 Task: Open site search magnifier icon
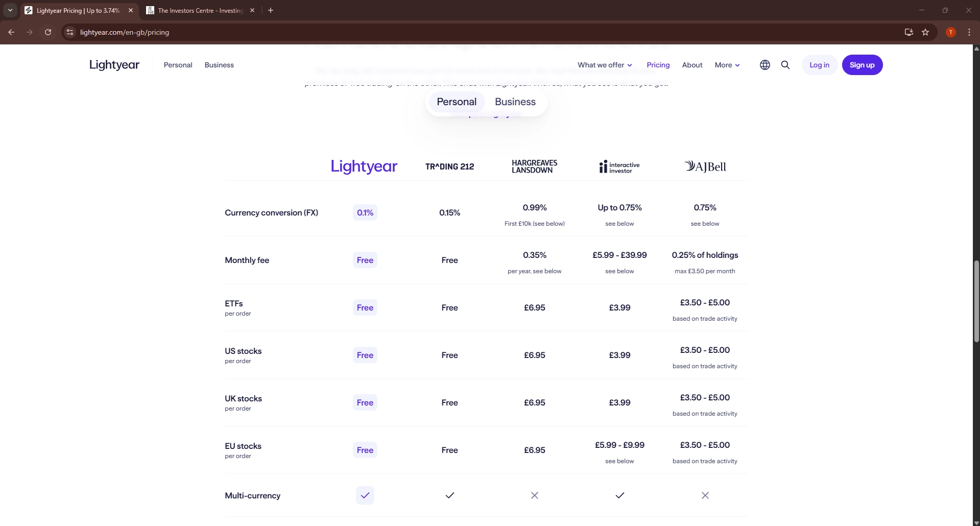[x=785, y=65]
